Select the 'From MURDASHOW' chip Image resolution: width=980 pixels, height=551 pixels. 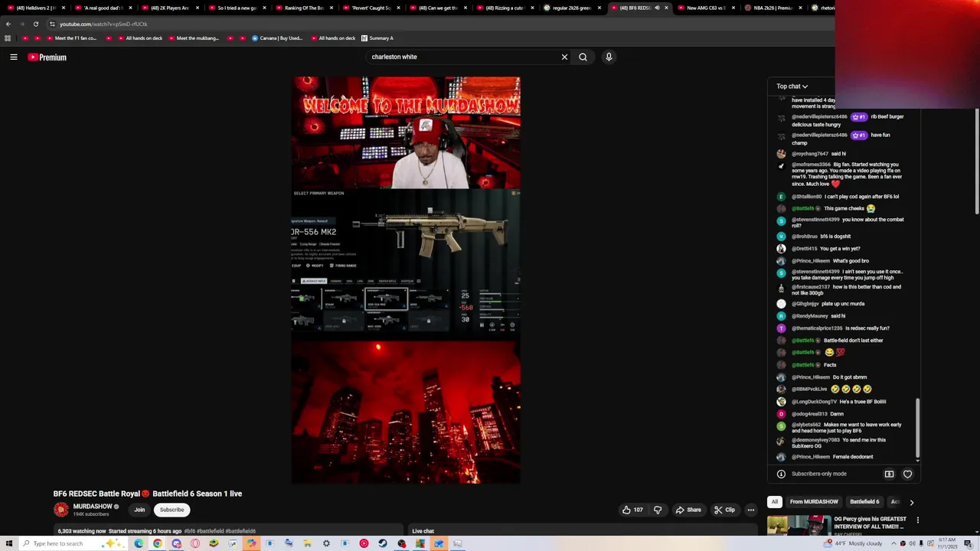coord(814,502)
